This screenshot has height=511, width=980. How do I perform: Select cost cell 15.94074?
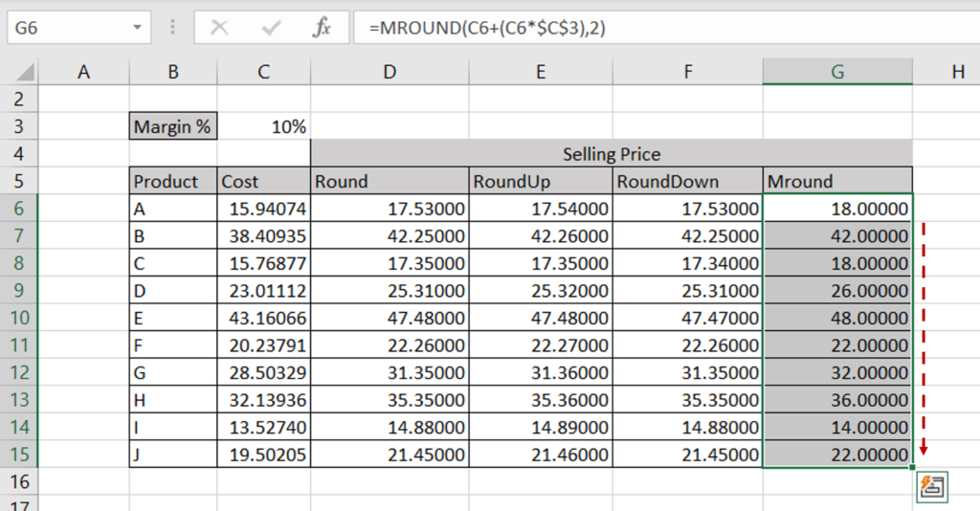(264, 208)
